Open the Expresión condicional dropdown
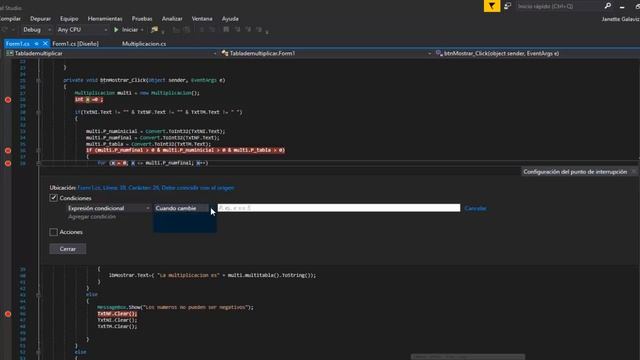The image size is (640, 360). (109, 208)
